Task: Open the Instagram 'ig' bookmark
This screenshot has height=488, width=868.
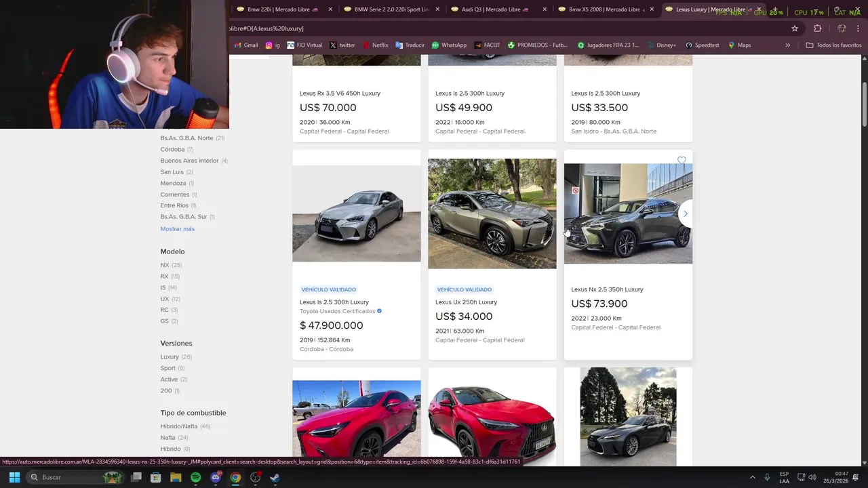Action: [x=273, y=45]
